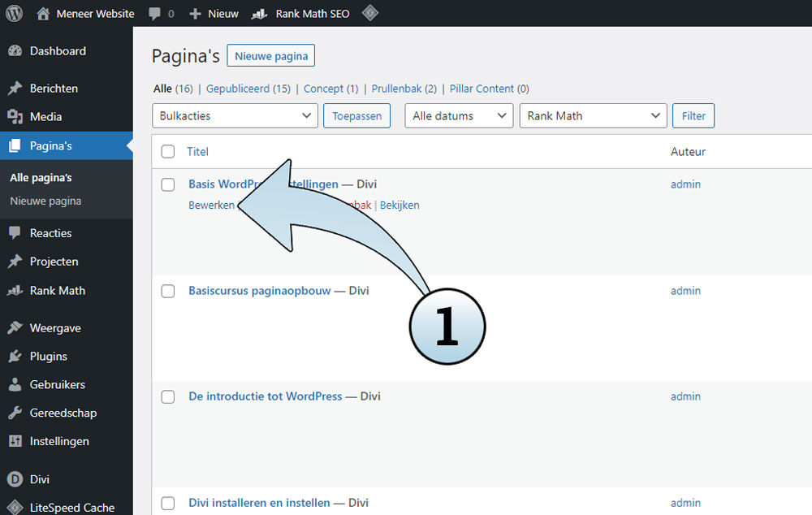Click the Media library icon in sidebar
The height and width of the screenshot is (515, 812).
(15, 117)
